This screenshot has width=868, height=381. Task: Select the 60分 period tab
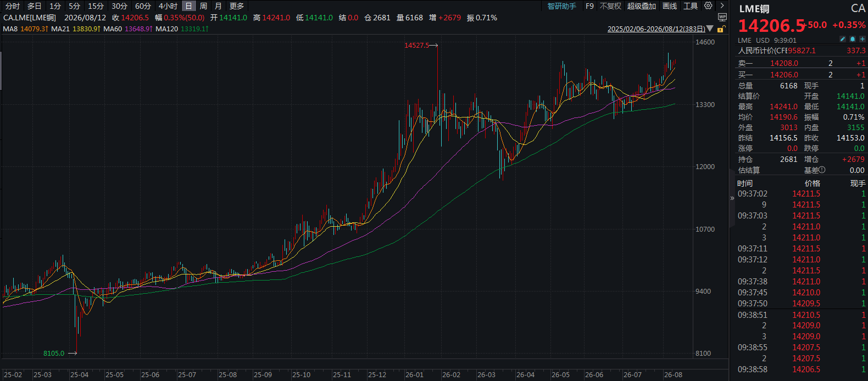point(143,6)
